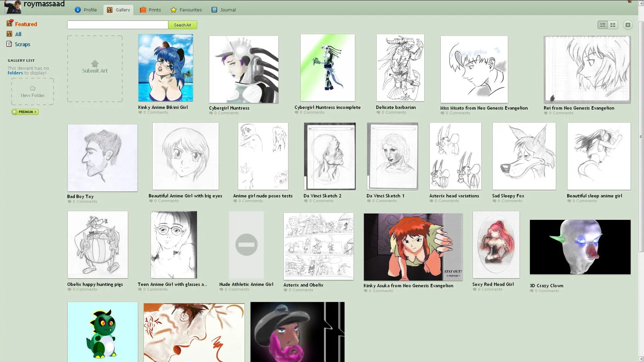Open Asterix head variations thumbnail

(x=455, y=156)
